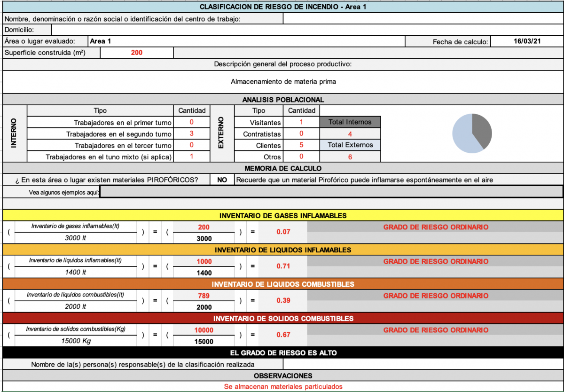Select the orange 'INVENTARIO DE LIQUIDOS COMBUSTIBLES' header
The height and width of the screenshot is (392, 564).
(283, 284)
